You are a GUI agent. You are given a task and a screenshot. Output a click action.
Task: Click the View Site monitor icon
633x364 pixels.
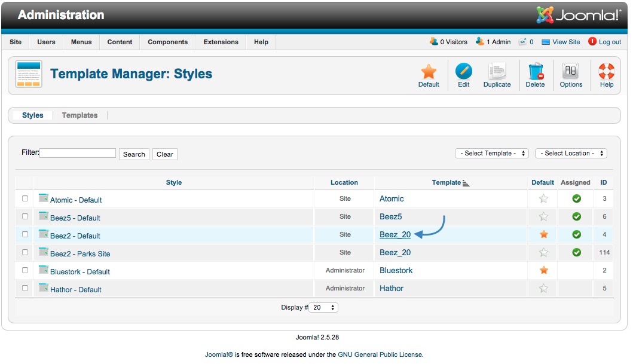tap(545, 42)
